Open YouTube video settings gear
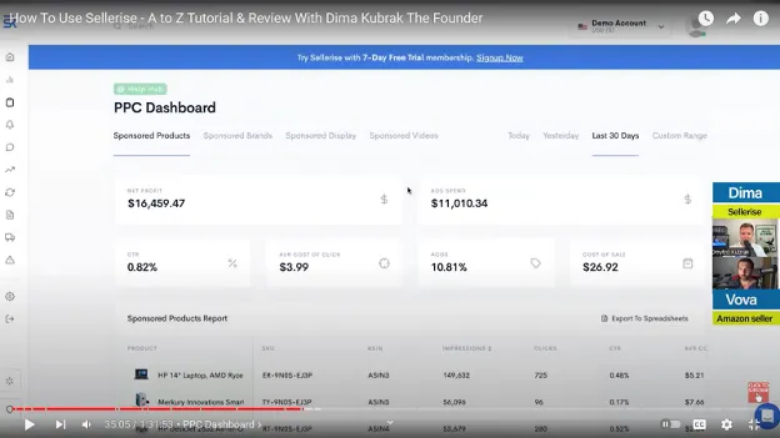This screenshot has width=780, height=438. 726,424
